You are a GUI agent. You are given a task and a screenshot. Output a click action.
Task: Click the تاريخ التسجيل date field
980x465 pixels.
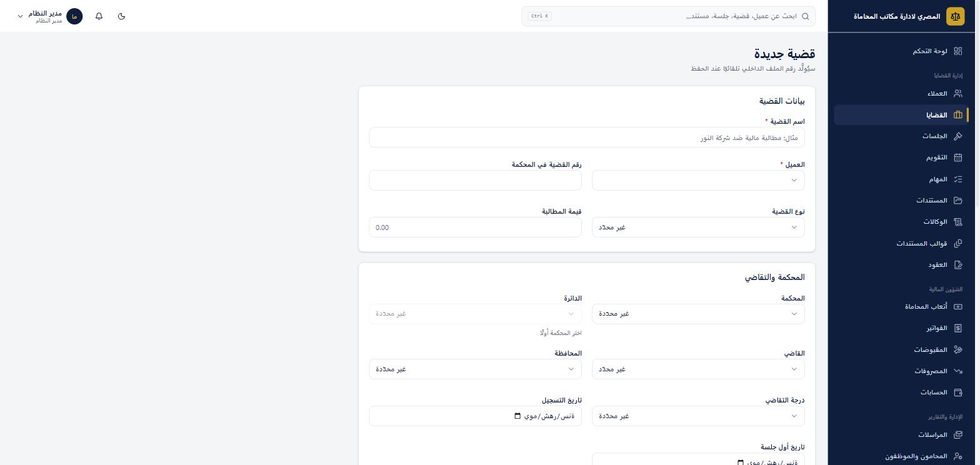point(475,416)
